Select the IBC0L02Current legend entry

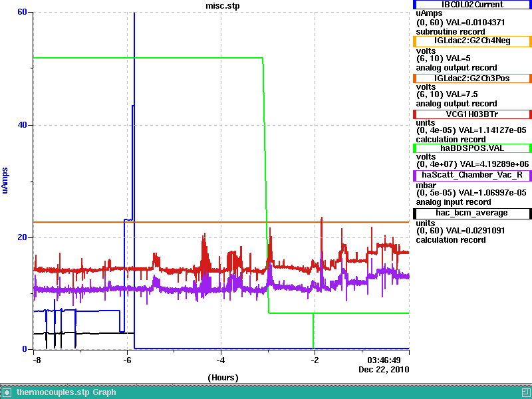point(472,5)
